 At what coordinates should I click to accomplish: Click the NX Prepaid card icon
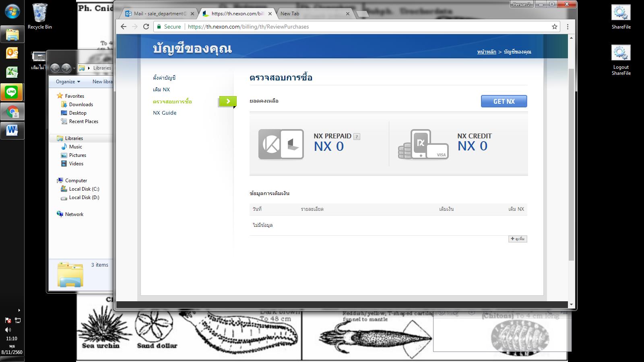[x=281, y=144]
